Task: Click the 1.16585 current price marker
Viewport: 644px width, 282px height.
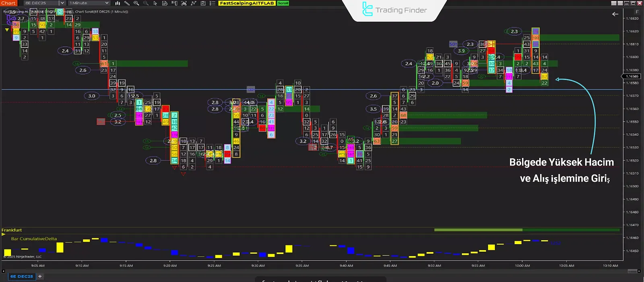Action: click(632, 76)
